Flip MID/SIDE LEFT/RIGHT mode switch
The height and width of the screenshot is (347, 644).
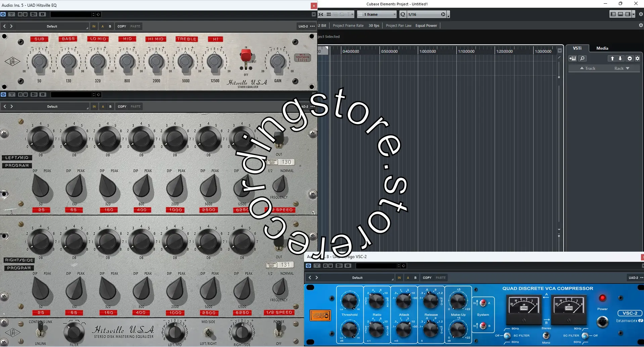(208, 333)
